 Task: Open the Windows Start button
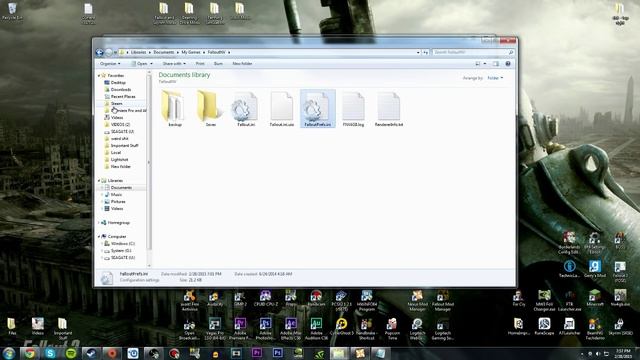9,353
